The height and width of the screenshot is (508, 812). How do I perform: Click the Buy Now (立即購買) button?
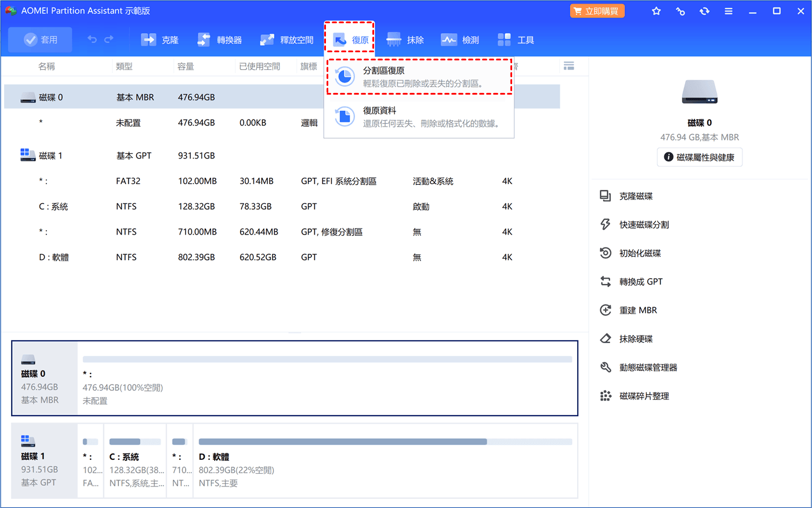(x=597, y=11)
